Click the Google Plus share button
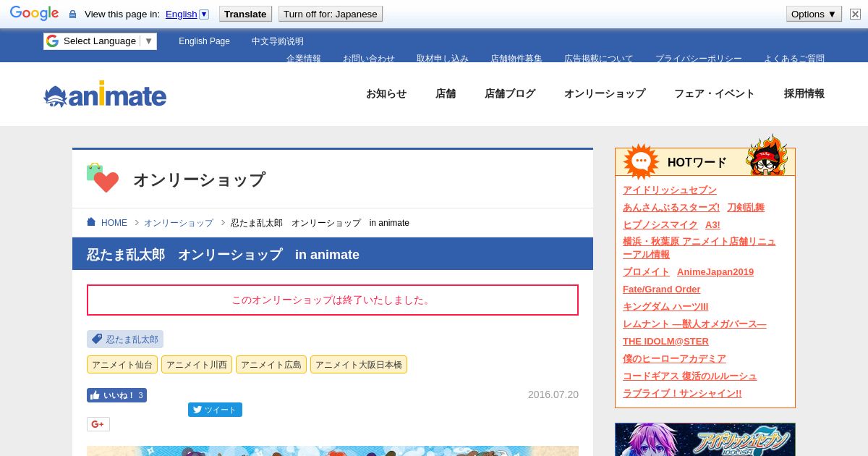868x456 pixels. pyautogui.click(x=98, y=424)
